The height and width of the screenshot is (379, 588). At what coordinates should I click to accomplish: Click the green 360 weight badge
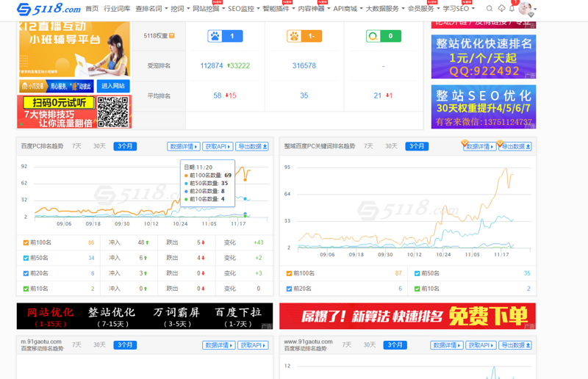(x=383, y=36)
